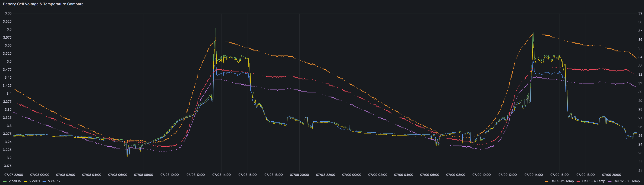Click the "07/09 00:00" time axis label
Viewport: 644px width, 185px height.
(352, 175)
